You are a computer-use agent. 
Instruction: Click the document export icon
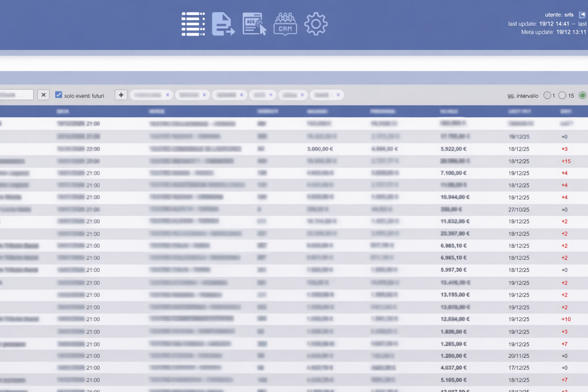[223, 24]
